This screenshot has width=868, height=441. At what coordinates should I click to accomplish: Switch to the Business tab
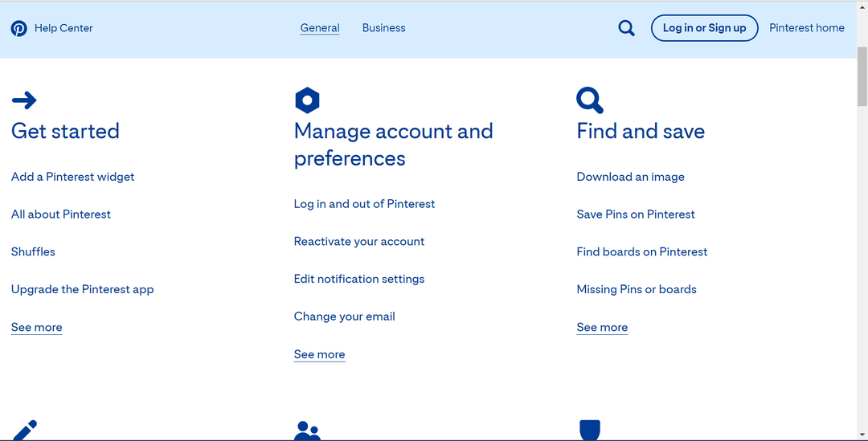(383, 27)
